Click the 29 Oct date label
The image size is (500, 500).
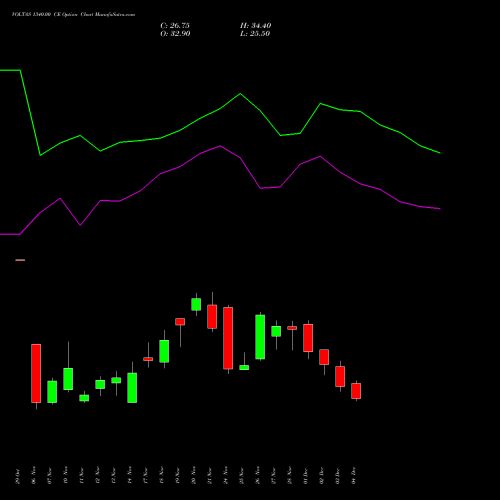coord(18,476)
